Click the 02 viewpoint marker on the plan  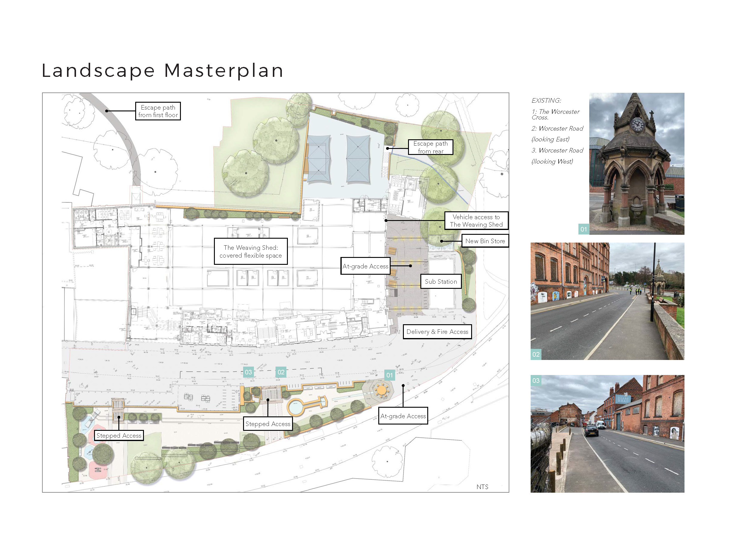pos(281,372)
